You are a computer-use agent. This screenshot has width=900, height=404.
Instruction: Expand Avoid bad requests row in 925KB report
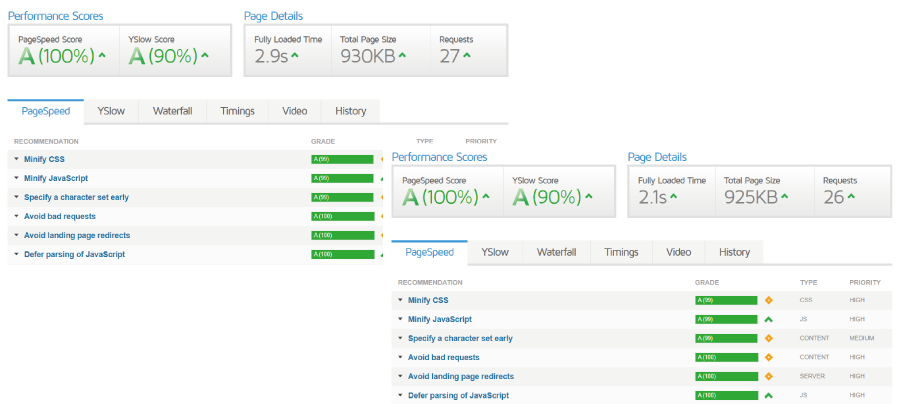coord(401,357)
